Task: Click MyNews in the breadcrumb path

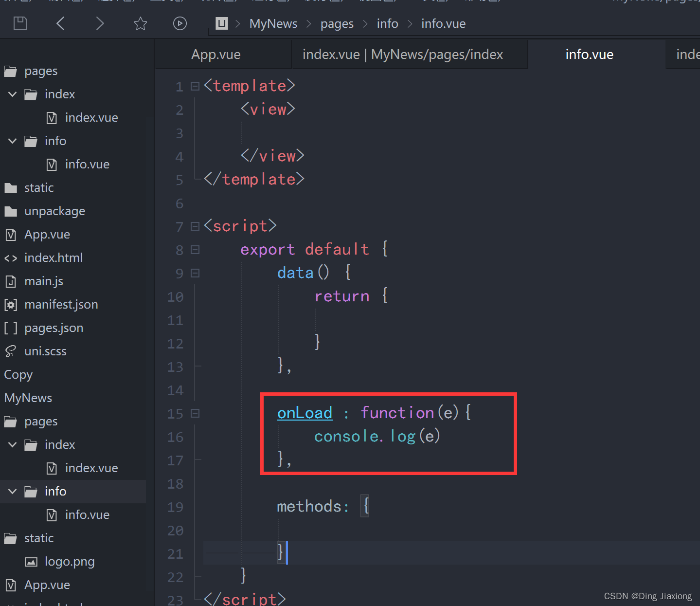Action: pos(273,23)
